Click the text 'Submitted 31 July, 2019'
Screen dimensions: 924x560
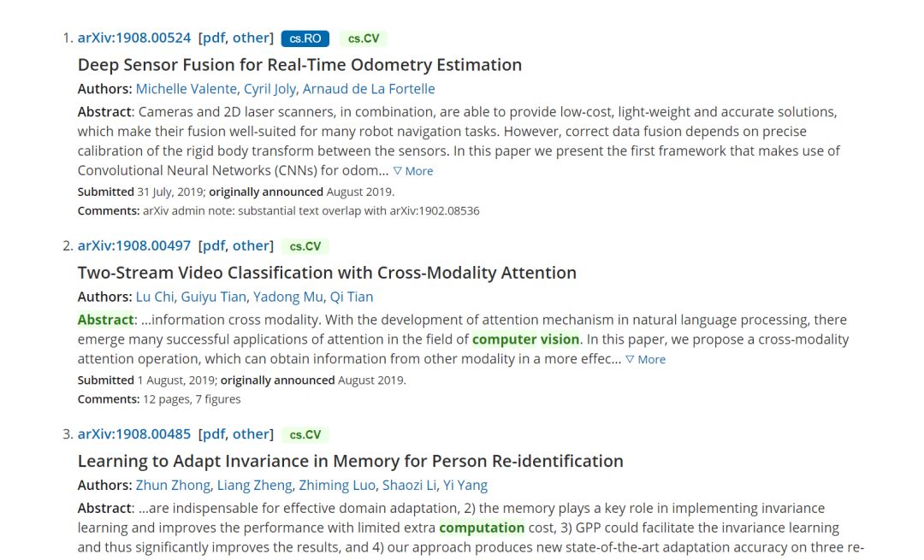coord(141,192)
